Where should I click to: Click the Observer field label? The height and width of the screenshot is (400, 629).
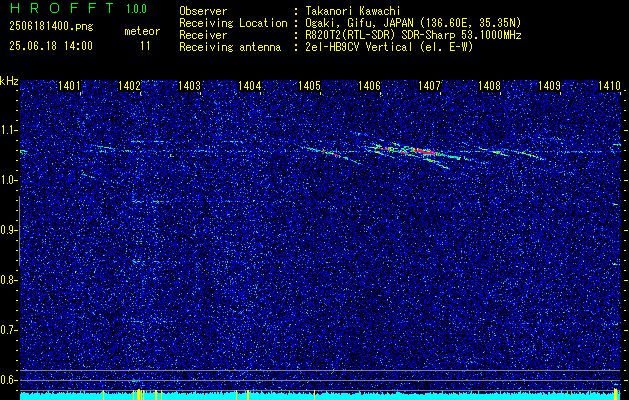(x=203, y=11)
